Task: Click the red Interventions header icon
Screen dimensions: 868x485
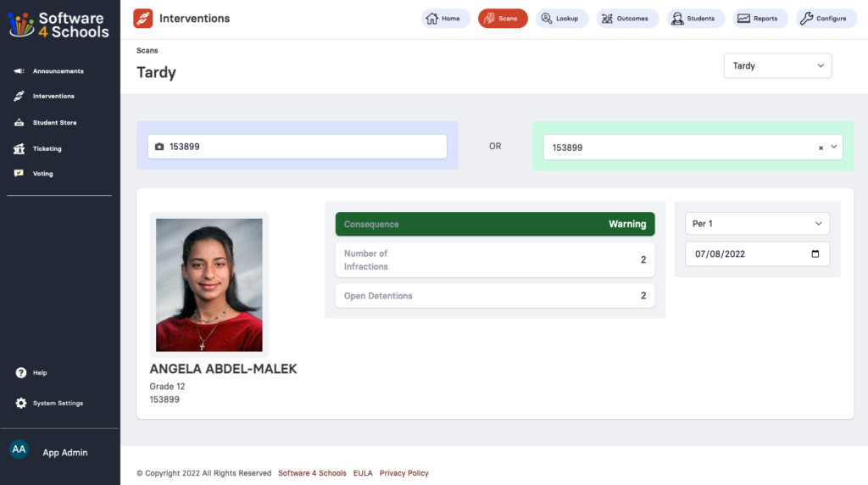Action: click(x=142, y=19)
